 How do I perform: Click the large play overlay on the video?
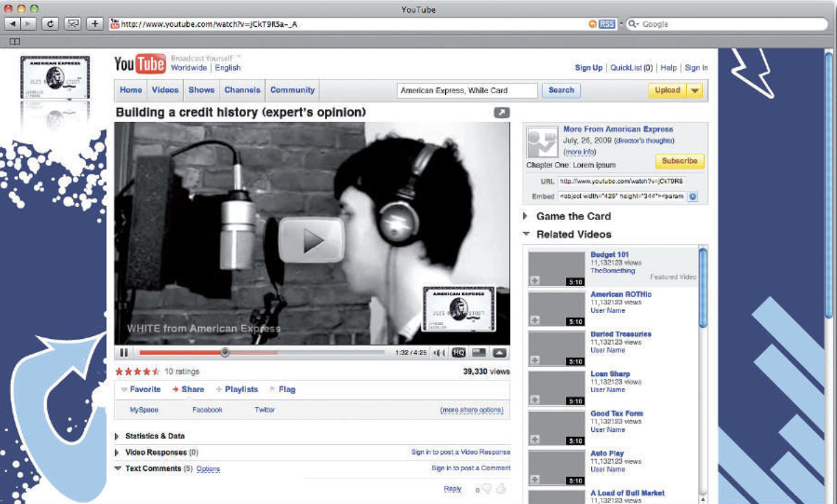311,240
